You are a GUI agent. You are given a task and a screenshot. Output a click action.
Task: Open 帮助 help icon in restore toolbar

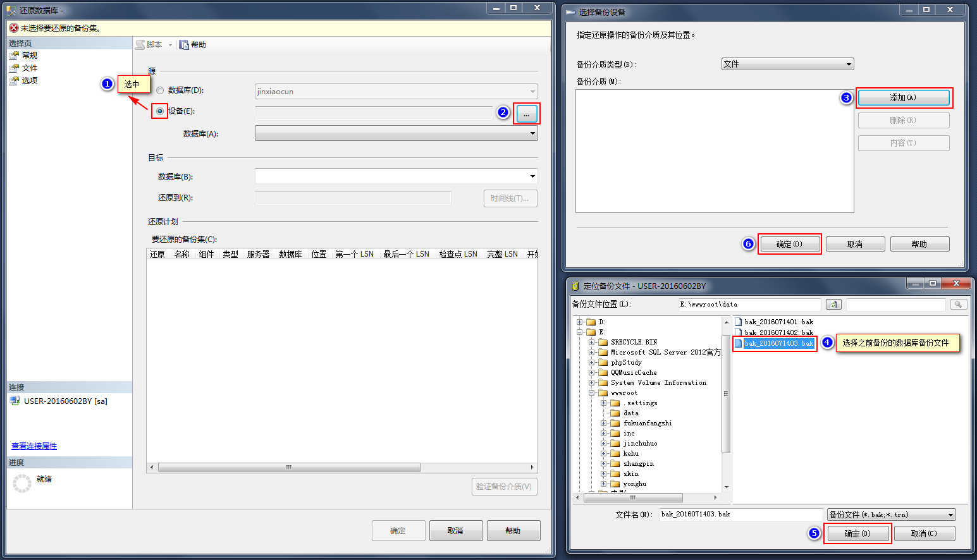pyautogui.click(x=184, y=45)
